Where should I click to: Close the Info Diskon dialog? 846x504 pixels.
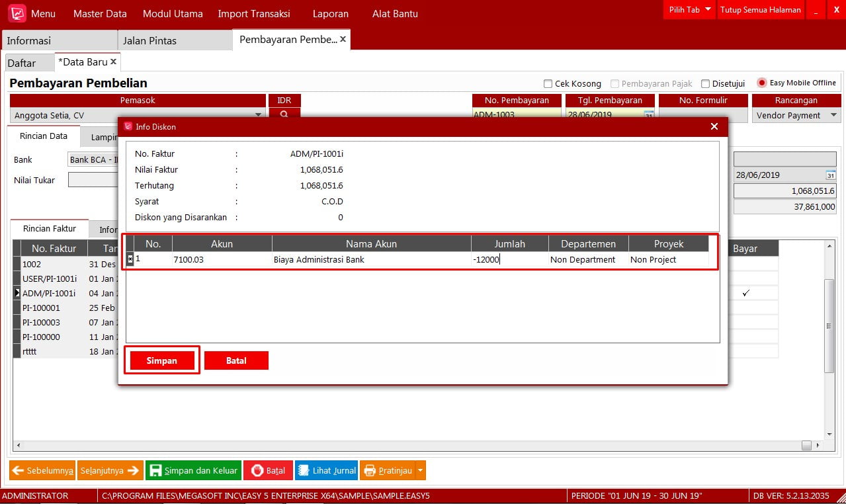pyautogui.click(x=714, y=126)
